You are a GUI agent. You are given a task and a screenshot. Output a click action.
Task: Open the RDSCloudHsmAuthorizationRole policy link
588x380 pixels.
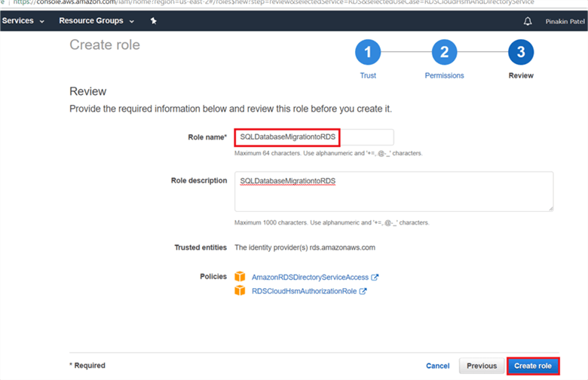click(x=304, y=291)
